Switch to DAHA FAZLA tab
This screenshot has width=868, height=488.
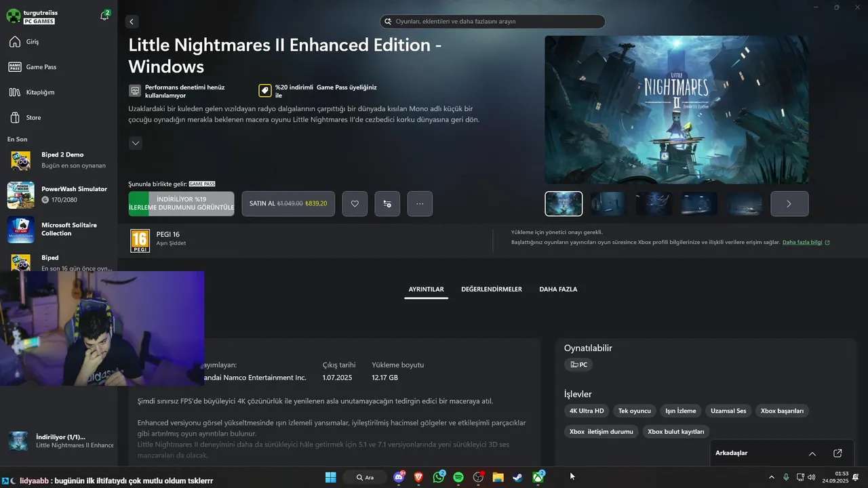558,289
